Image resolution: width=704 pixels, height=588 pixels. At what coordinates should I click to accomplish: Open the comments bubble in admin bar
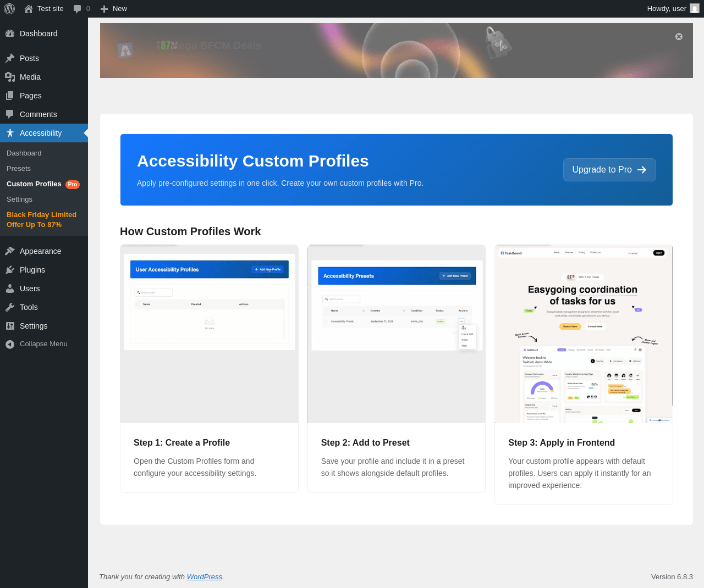(x=78, y=9)
